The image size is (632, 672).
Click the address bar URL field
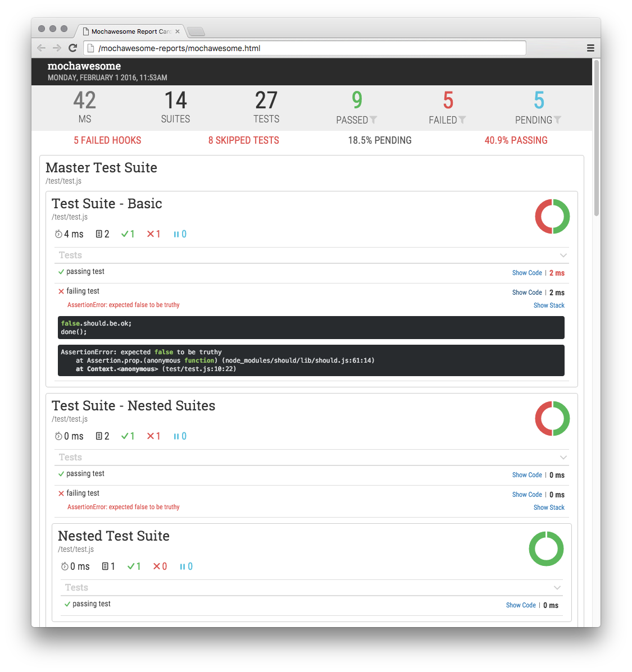tap(304, 48)
